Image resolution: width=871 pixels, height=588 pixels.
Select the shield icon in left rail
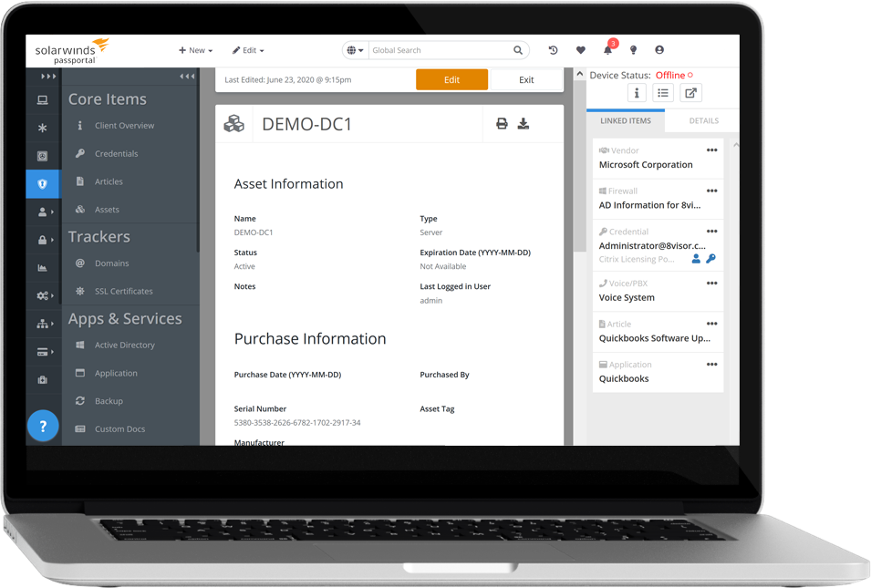click(42, 184)
